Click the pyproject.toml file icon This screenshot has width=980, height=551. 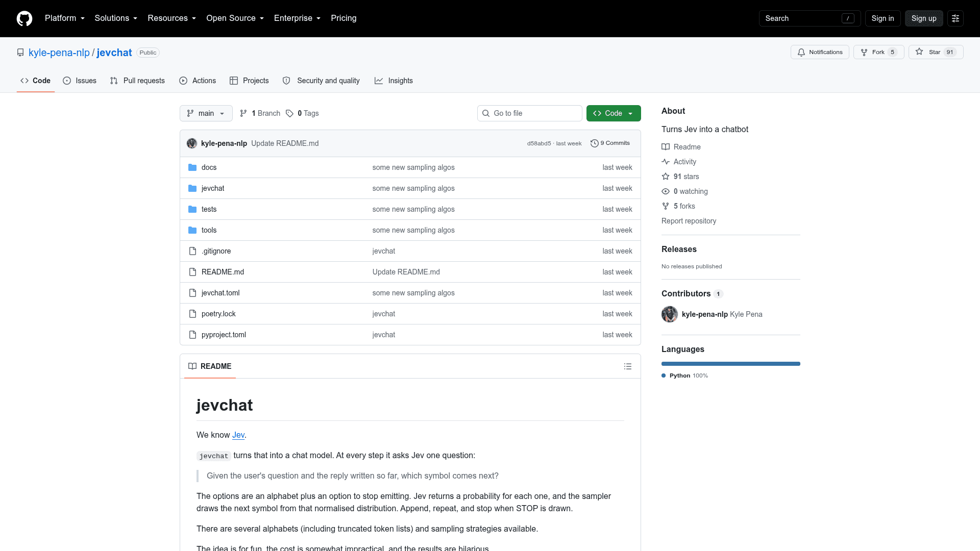tap(192, 335)
